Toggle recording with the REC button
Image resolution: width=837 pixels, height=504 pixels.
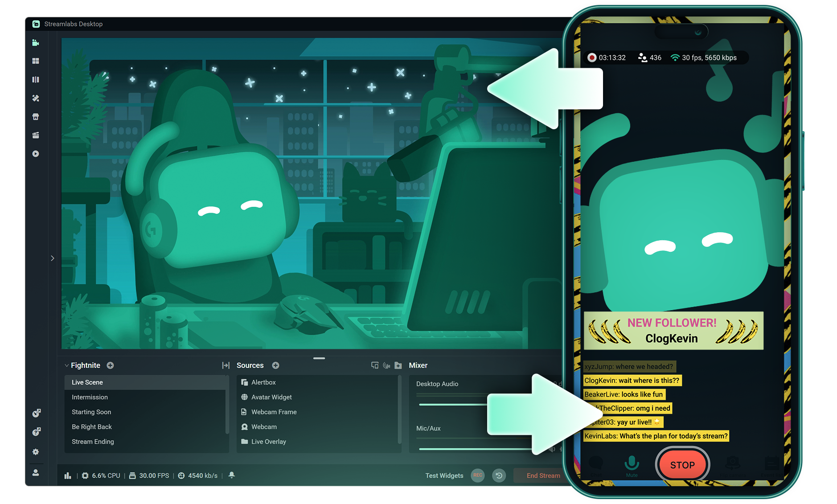coord(477,475)
